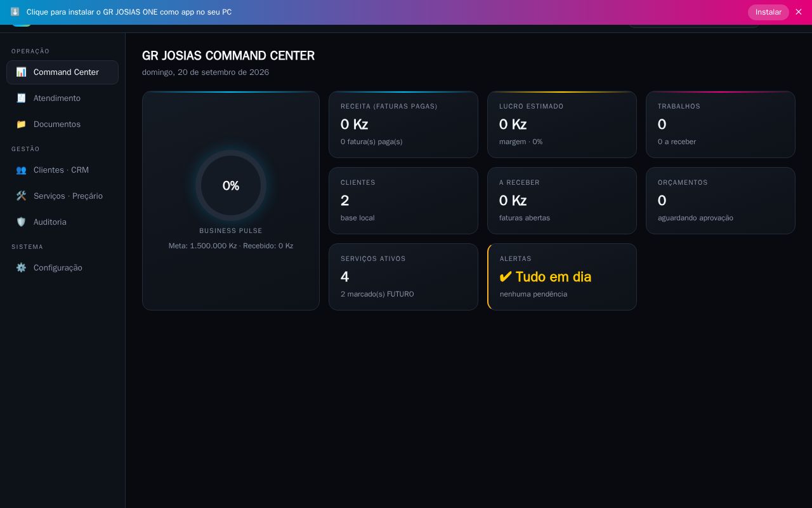The width and height of the screenshot is (812, 508).
Task: Click the '0 fatura(s) paga(s)' text
Action: 372,142
